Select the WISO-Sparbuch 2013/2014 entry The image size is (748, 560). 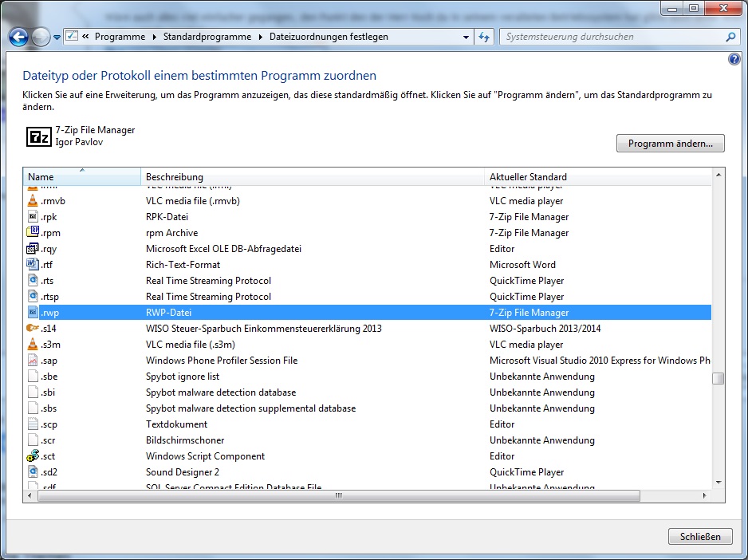pyautogui.click(x=545, y=329)
